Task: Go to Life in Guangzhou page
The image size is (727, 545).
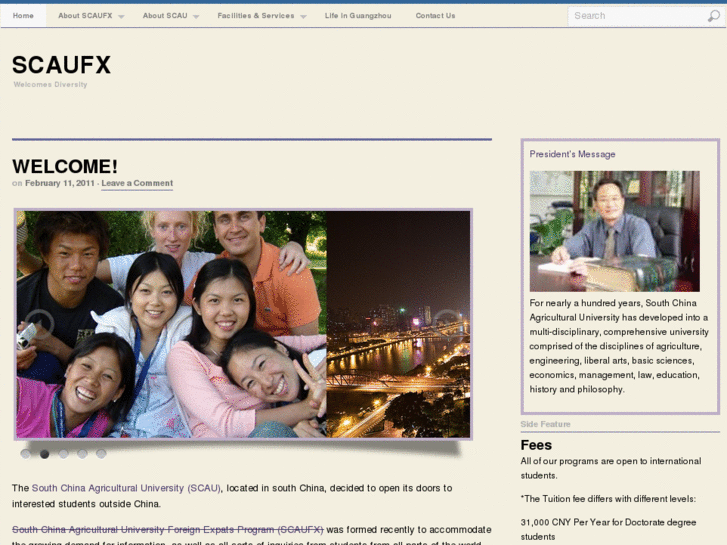Action: 358,16
